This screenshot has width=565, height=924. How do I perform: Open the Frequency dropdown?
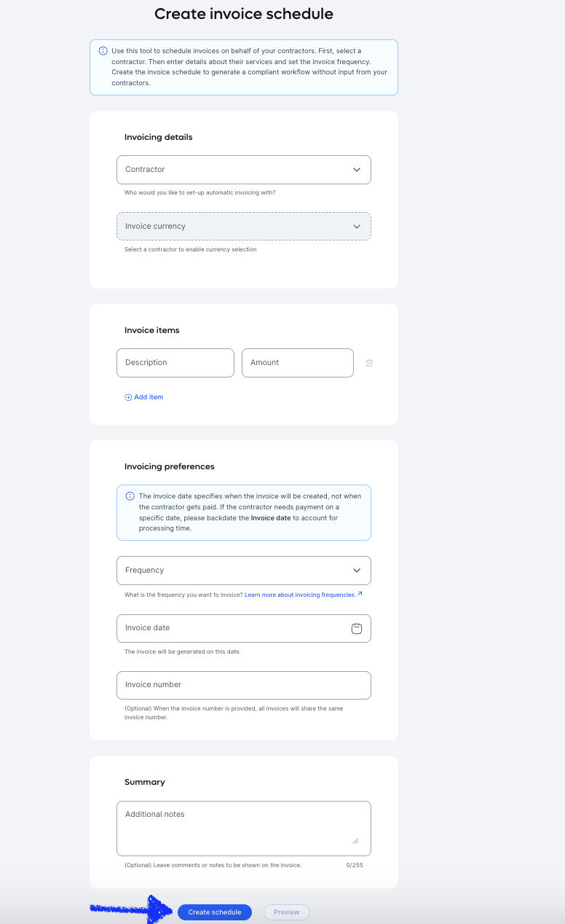244,570
